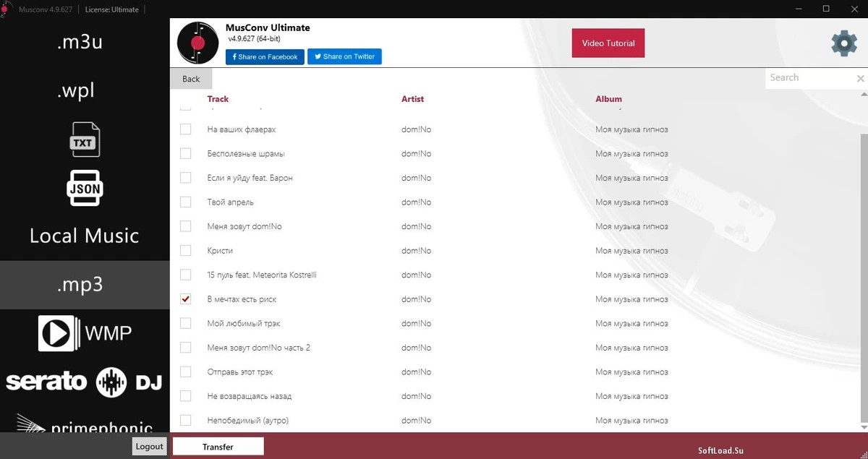Select .wpl in the sidebar

76,90
